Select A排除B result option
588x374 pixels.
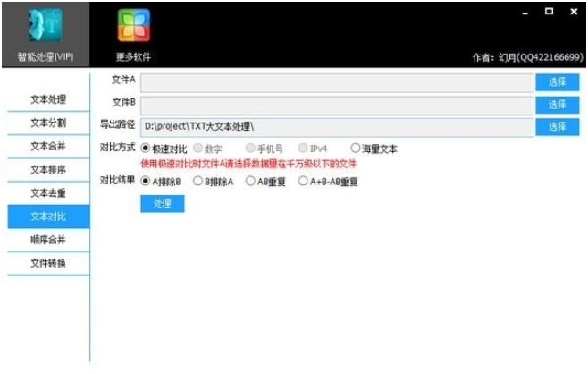tap(147, 181)
